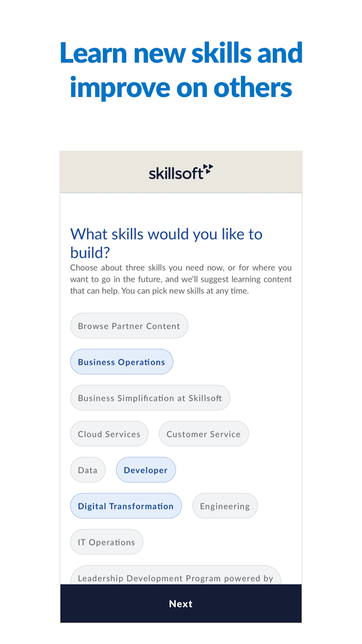Select the IT Operations skill

coord(106,542)
